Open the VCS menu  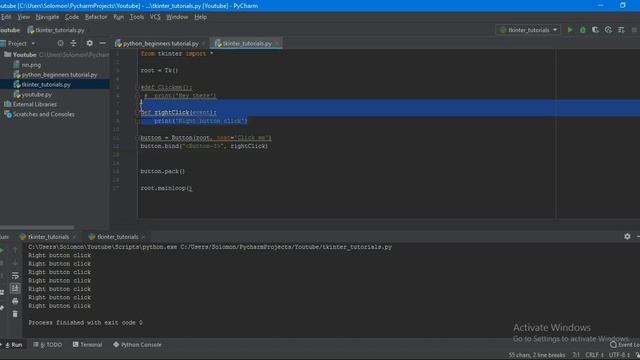(155, 17)
